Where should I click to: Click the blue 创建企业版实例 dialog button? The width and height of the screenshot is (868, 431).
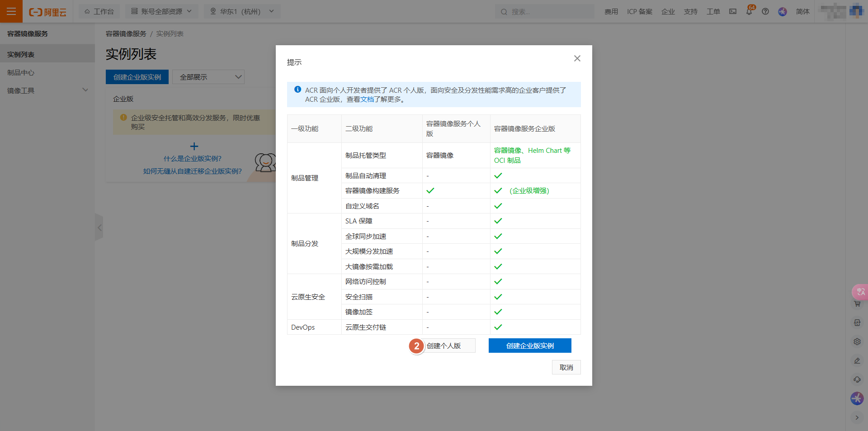tap(530, 346)
